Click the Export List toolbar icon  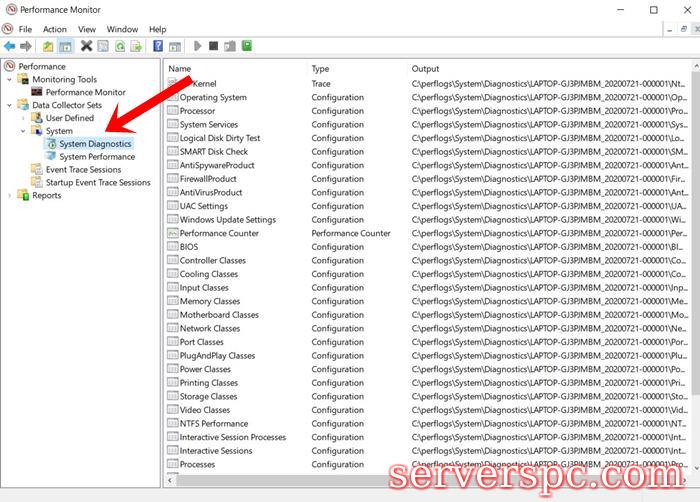(x=136, y=46)
